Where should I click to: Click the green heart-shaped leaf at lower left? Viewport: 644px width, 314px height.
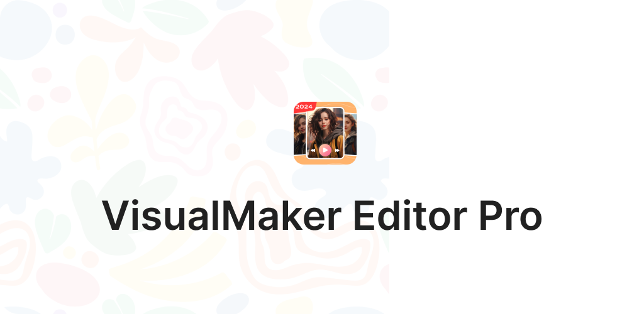(x=52, y=230)
